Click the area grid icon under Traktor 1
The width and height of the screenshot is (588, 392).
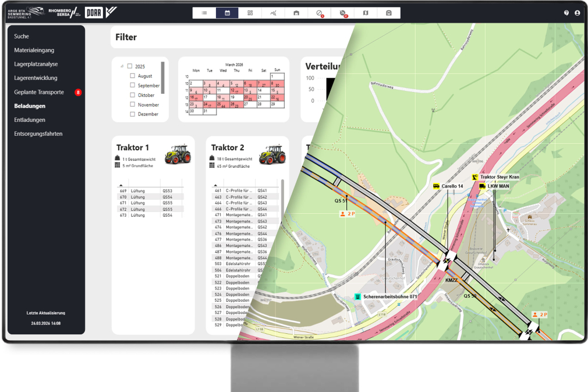point(118,165)
